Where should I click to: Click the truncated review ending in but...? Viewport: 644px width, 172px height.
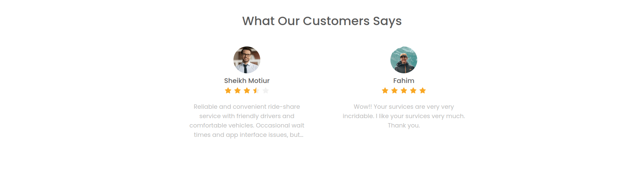tap(249, 135)
